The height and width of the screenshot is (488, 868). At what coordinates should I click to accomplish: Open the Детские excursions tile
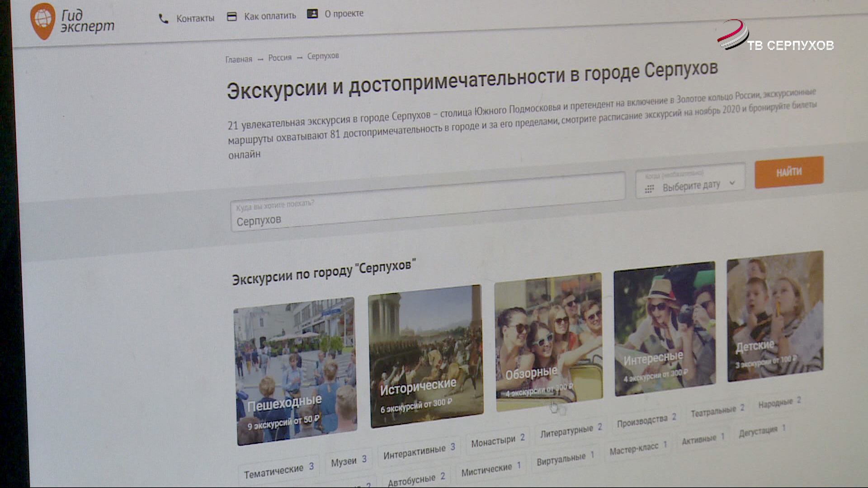point(775,315)
